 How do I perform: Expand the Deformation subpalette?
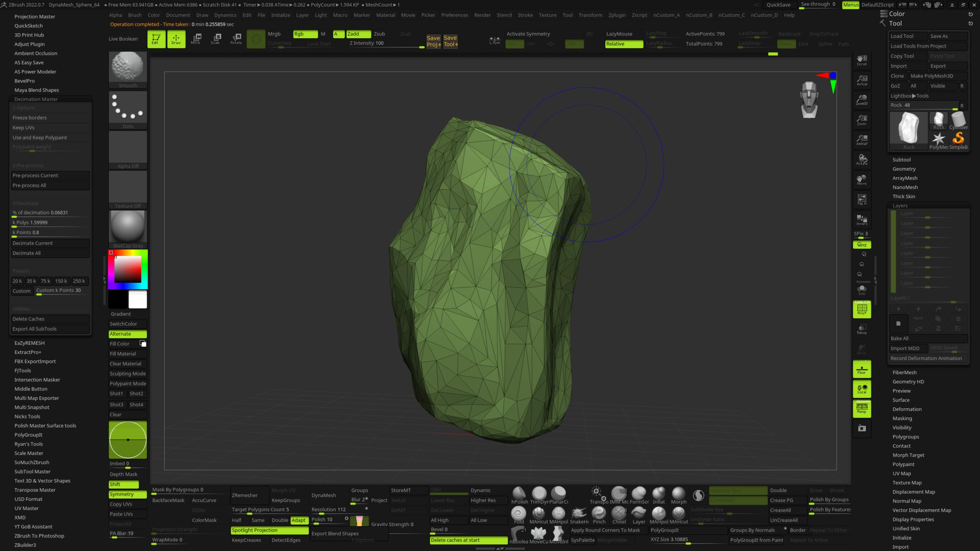[x=907, y=409]
